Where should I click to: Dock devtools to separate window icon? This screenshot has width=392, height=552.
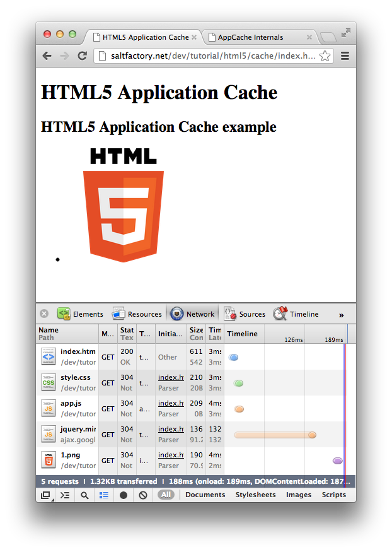click(x=45, y=495)
